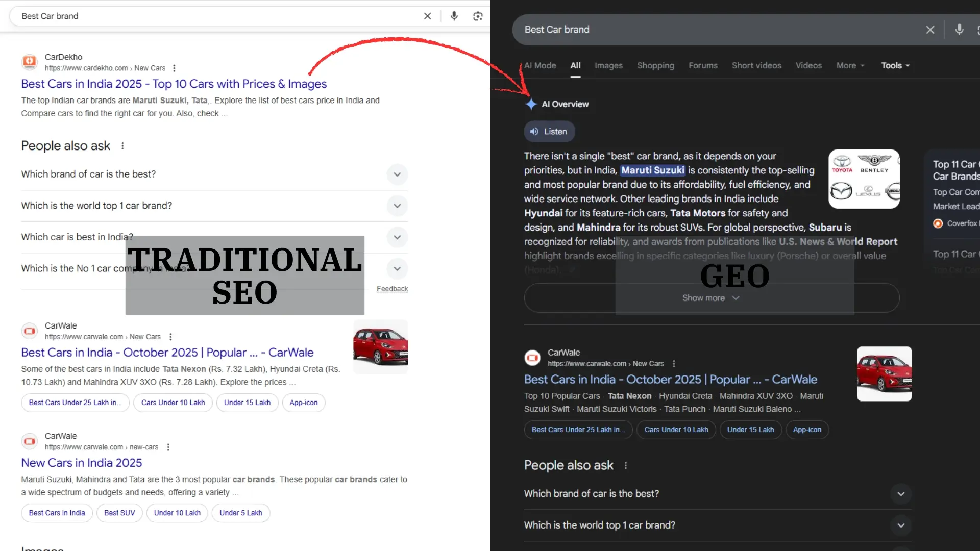Click the AI Overview sparkle icon

click(x=531, y=104)
